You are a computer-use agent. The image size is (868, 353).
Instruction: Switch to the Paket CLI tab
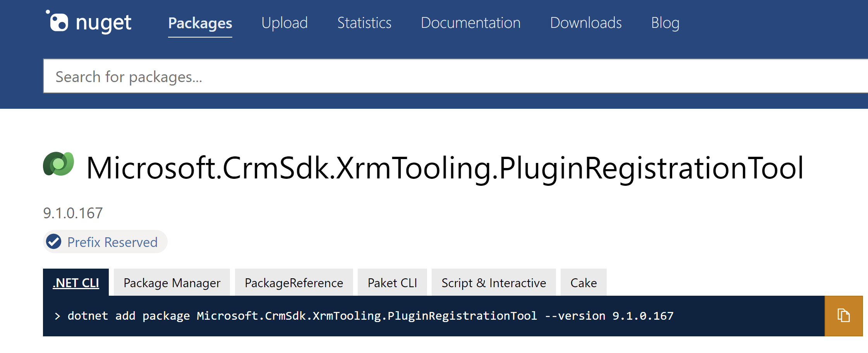392,283
